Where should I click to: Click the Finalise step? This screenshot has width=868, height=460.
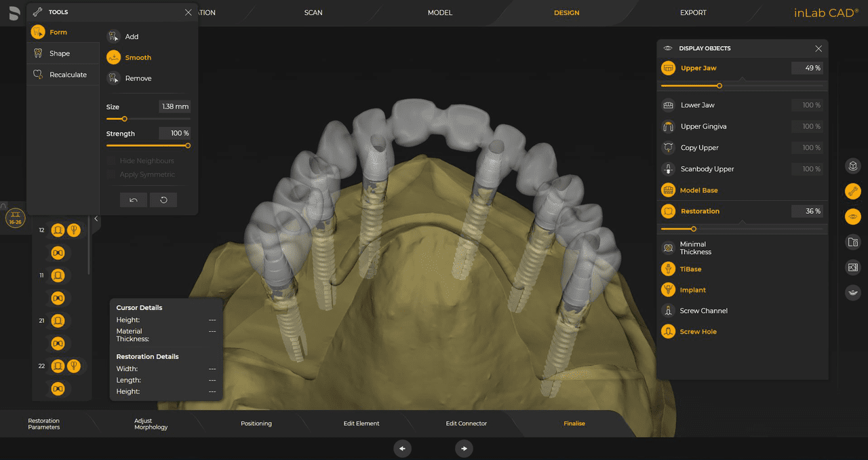tap(574, 423)
